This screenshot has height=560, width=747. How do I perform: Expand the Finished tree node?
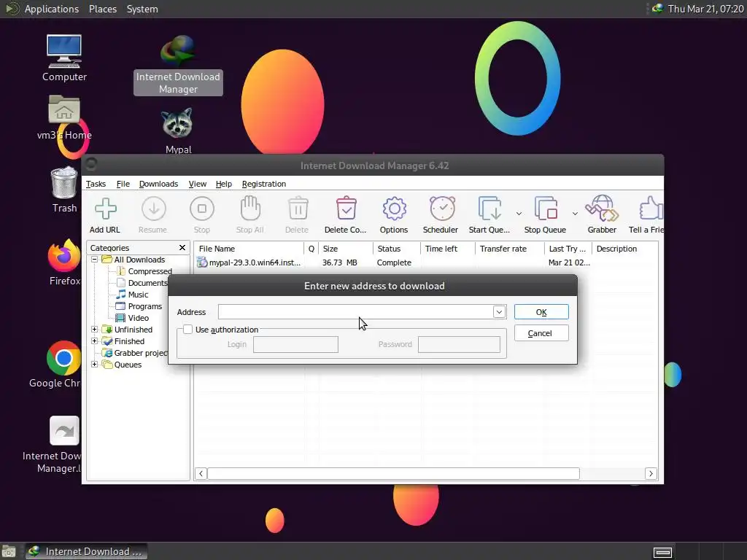pyautogui.click(x=94, y=341)
